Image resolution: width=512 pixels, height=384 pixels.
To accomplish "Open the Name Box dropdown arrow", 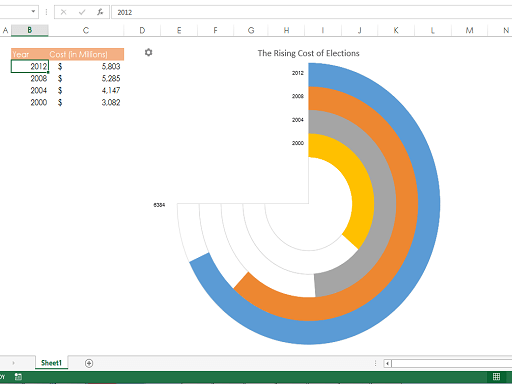I will (33, 12).
